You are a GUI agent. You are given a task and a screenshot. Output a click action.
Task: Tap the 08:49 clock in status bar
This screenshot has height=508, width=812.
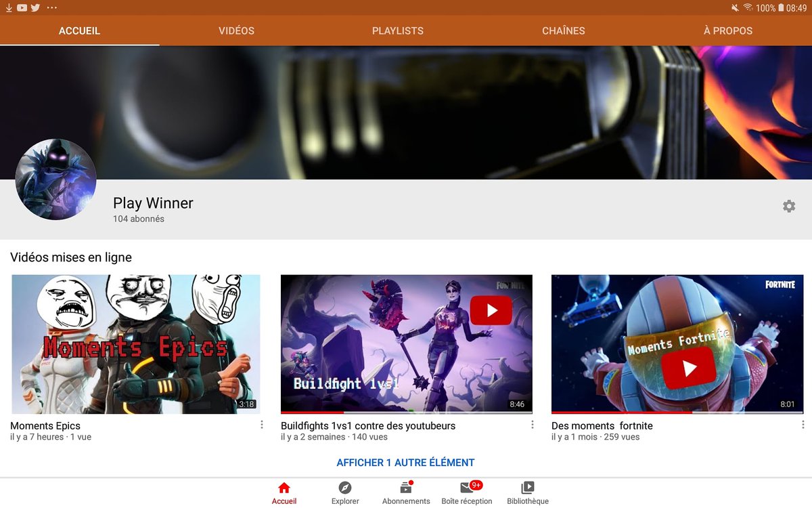point(796,7)
